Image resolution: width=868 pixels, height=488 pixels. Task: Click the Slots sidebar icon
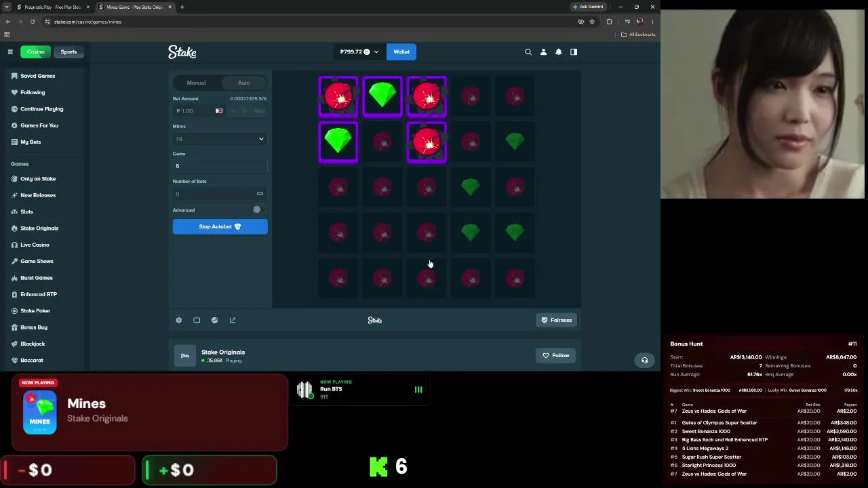(x=14, y=211)
